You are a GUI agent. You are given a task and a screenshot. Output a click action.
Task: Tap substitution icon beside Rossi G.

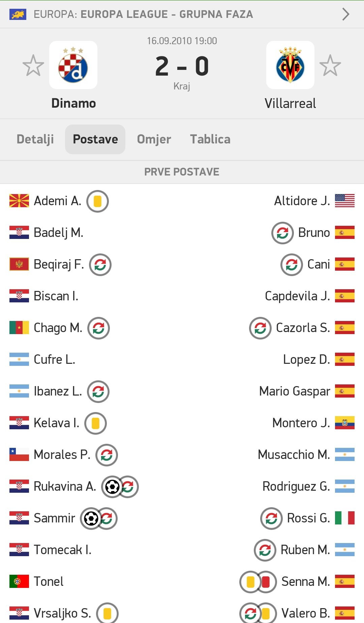pyautogui.click(x=271, y=519)
